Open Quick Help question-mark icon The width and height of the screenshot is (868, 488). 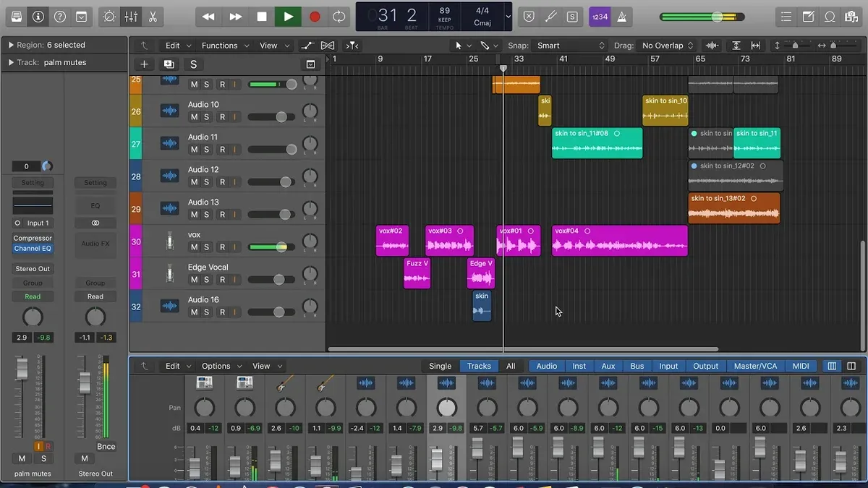(60, 16)
